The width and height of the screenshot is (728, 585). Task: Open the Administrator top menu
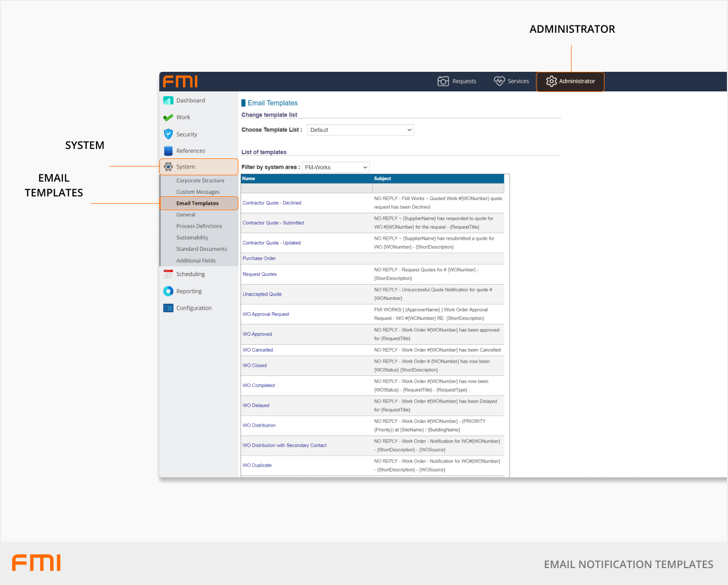click(x=570, y=81)
